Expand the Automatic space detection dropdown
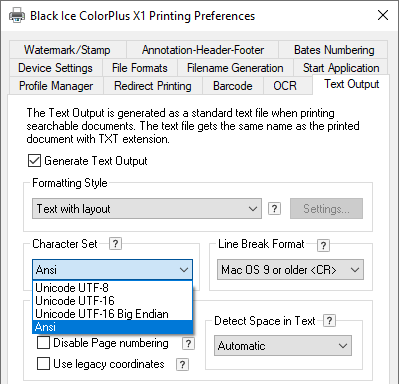This screenshot has height=384, width=399. (x=283, y=346)
